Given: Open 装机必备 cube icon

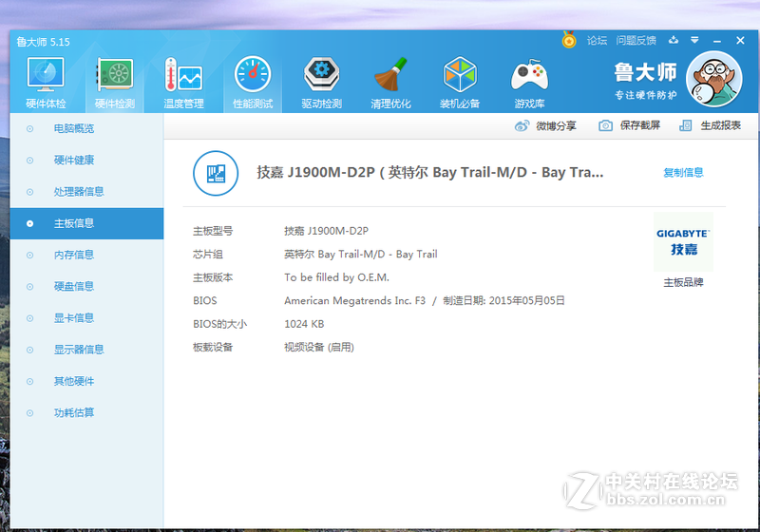Looking at the screenshot, I should [460, 74].
